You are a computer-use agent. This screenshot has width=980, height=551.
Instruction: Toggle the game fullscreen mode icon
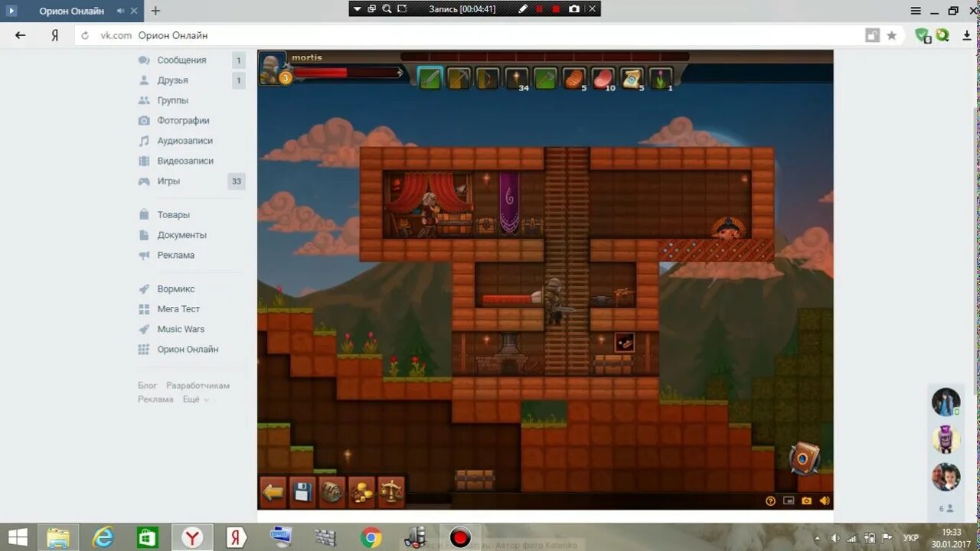pyautogui.click(x=789, y=501)
